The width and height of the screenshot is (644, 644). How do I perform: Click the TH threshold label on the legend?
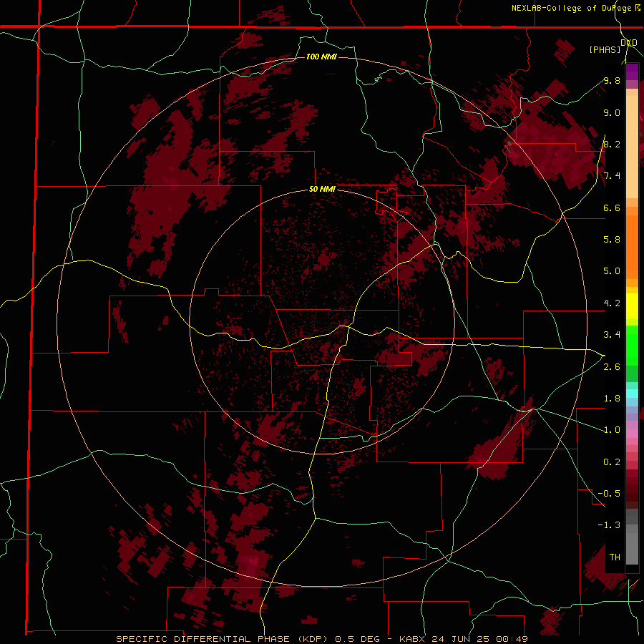point(615,557)
